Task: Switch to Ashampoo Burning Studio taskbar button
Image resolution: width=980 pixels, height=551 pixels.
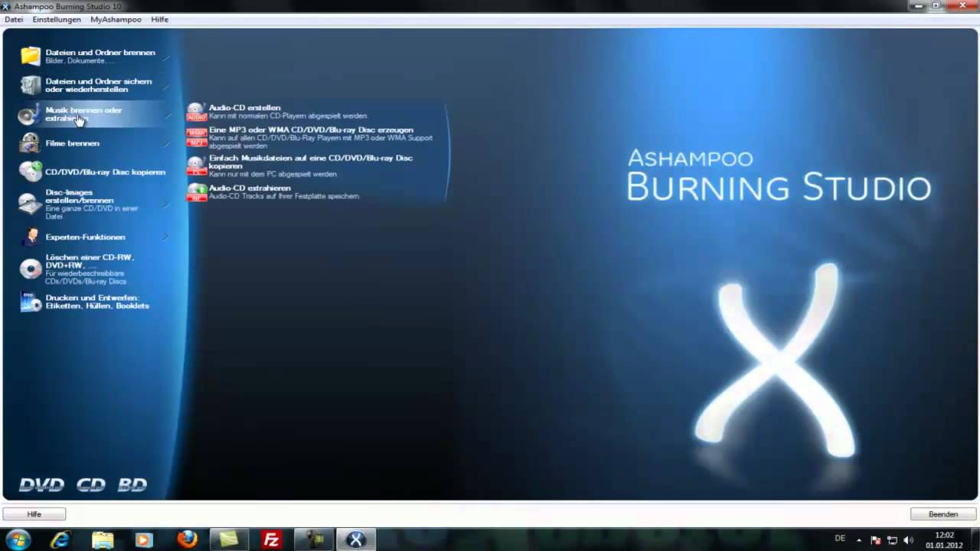Action: [x=356, y=540]
